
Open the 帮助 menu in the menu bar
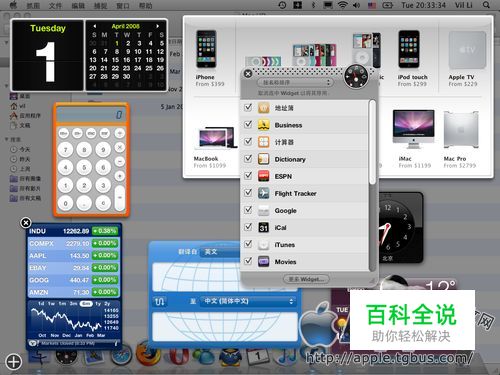point(145,5)
